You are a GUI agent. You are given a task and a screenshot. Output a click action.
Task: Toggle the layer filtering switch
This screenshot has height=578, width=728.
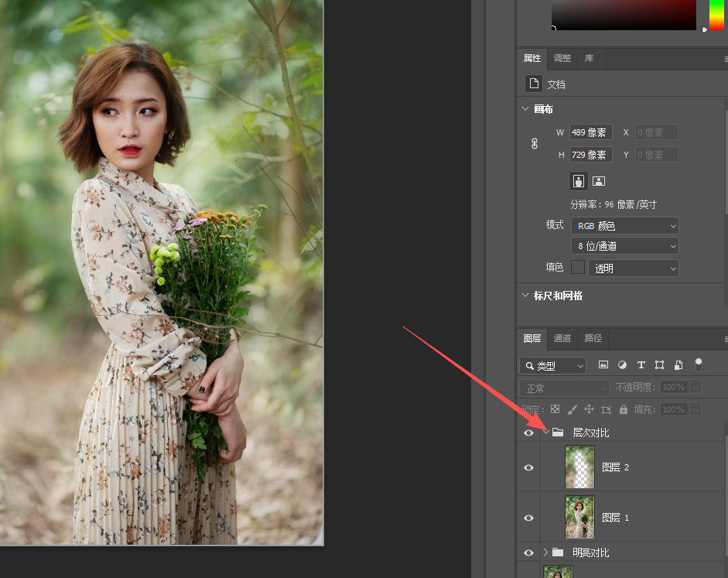point(699,365)
